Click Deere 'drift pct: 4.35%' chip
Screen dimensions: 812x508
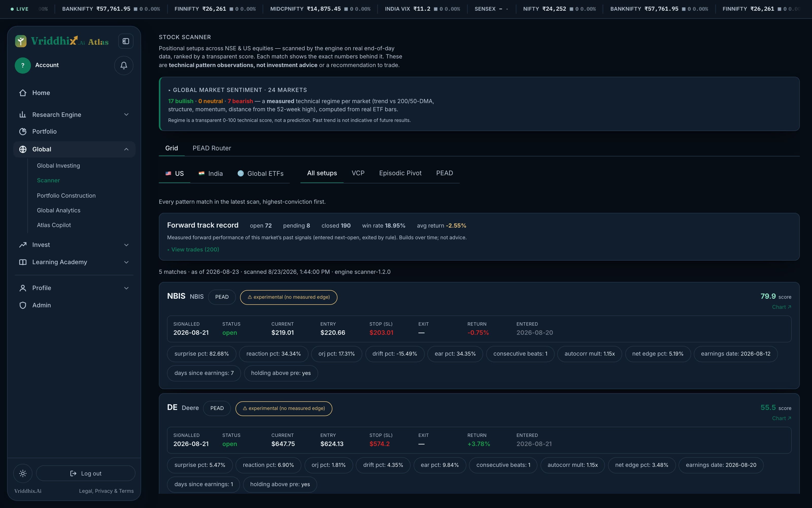tap(383, 465)
